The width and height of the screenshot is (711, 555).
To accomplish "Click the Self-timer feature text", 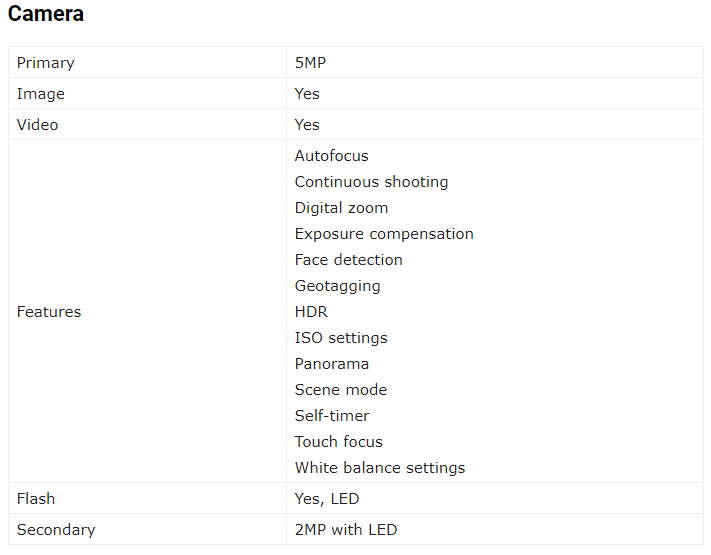I will pyautogui.click(x=332, y=415).
